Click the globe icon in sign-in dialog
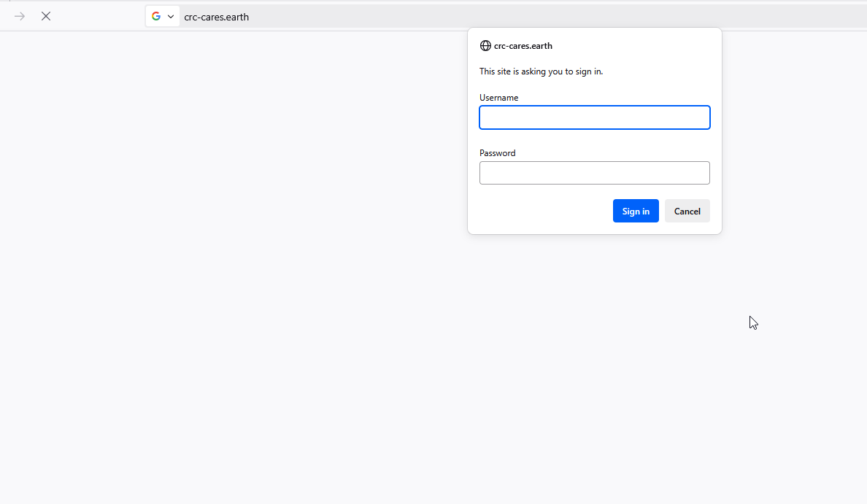This screenshot has width=867, height=504. (x=485, y=45)
